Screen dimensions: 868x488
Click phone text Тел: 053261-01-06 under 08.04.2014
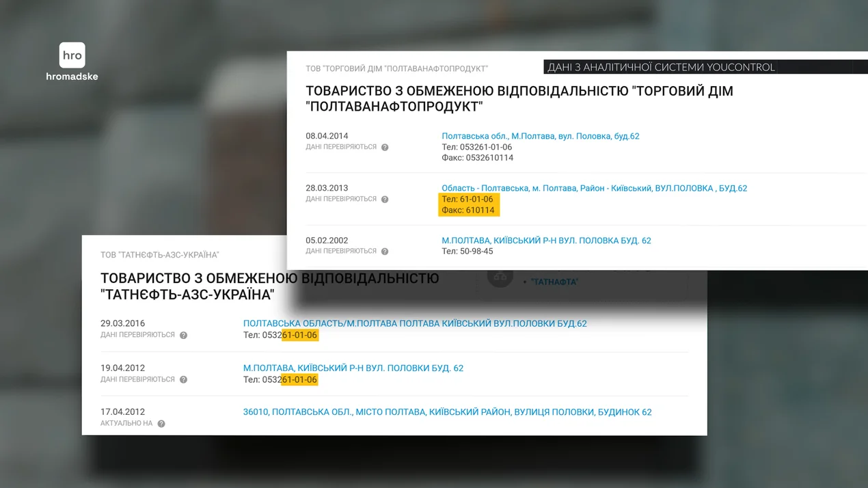pos(477,147)
